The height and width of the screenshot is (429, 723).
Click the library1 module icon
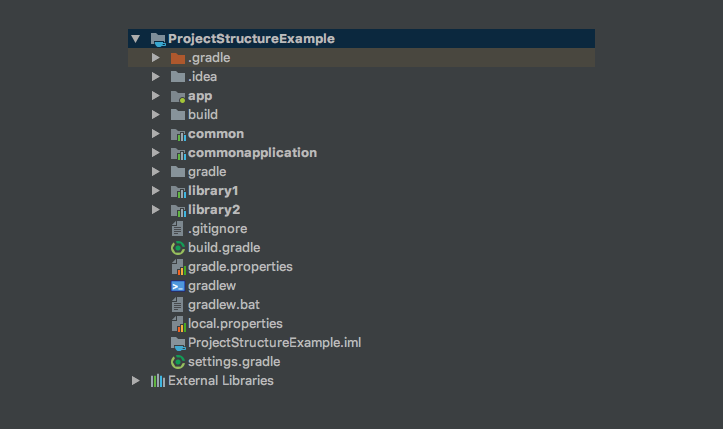point(178,191)
